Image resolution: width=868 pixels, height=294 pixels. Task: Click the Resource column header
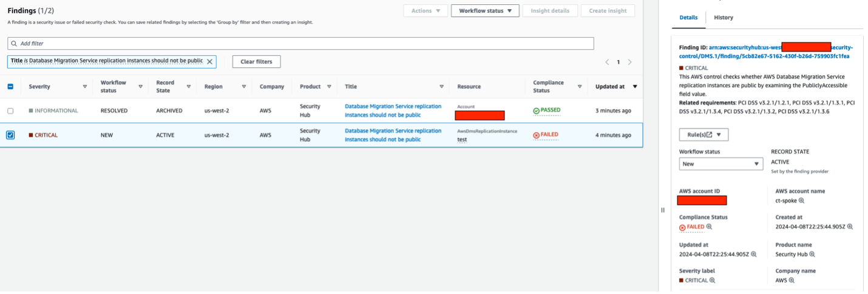(469, 87)
